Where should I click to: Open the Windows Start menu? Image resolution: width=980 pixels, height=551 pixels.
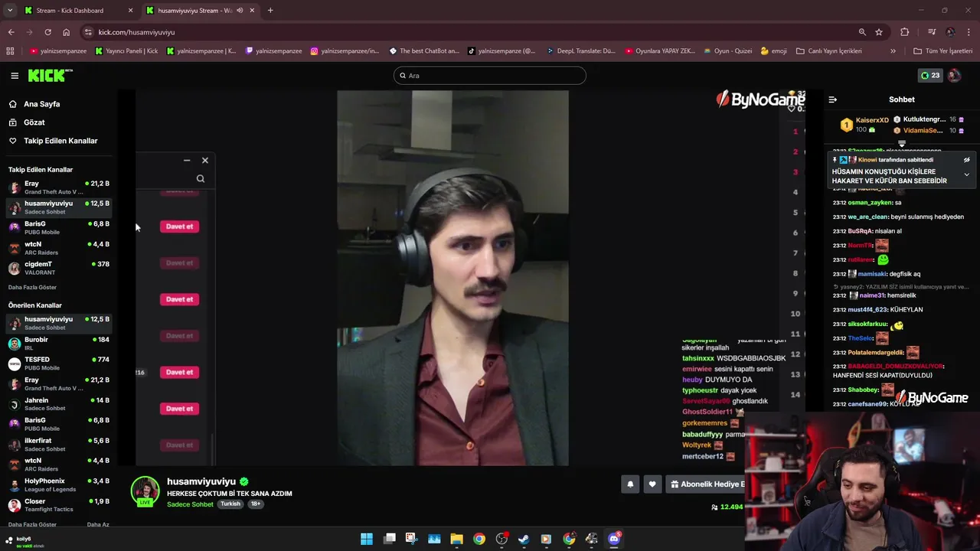(367, 539)
